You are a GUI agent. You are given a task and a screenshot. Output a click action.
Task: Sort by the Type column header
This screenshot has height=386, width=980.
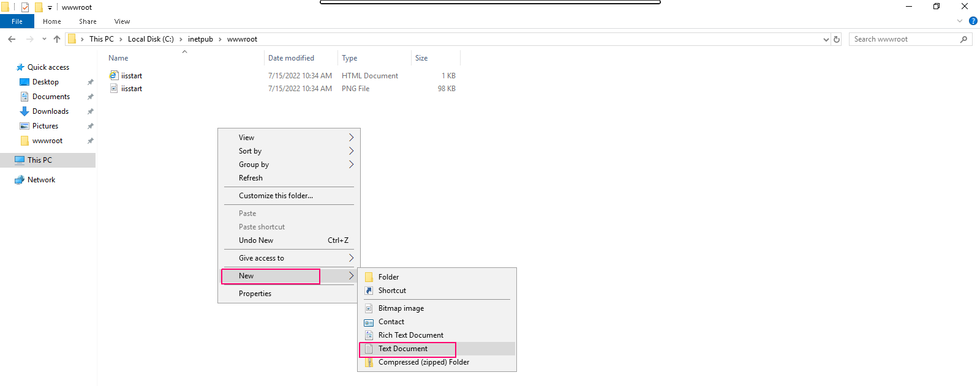pos(350,58)
